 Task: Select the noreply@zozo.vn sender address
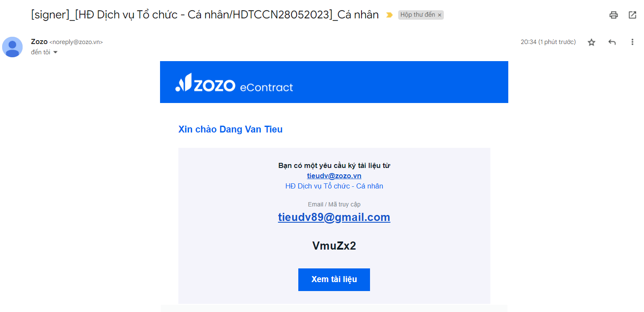pyautogui.click(x=76, y=42)
